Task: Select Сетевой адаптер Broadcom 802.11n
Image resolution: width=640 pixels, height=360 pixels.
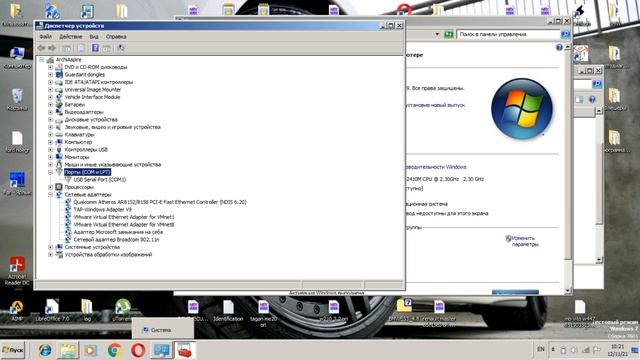Action: 116,240
